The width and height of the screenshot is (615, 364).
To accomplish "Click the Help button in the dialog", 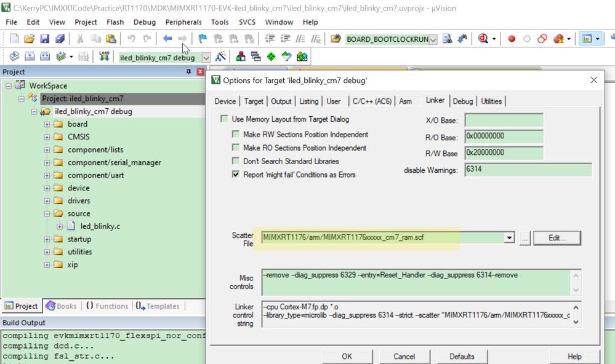I will tap(574, 357).
